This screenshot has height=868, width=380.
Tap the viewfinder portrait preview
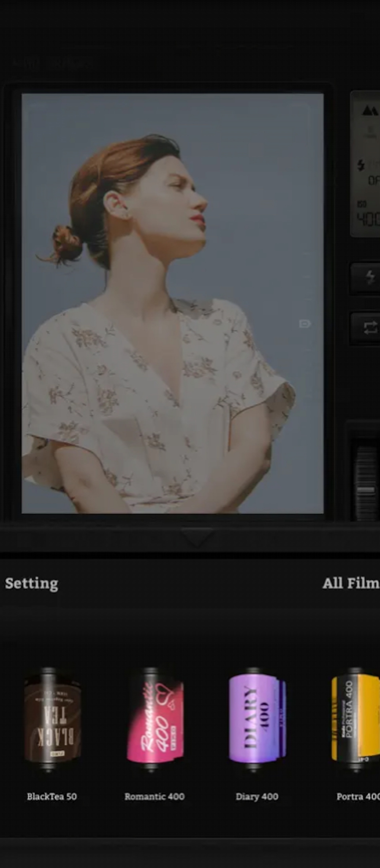(x=172, y=303)
